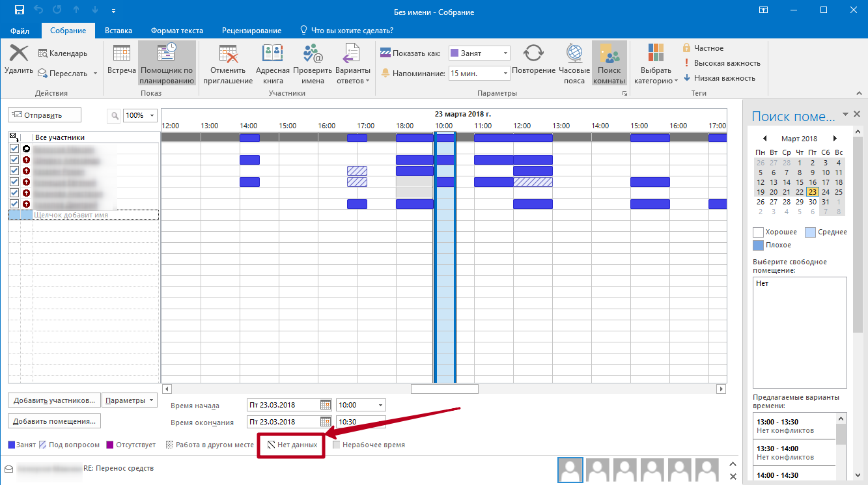868x485 pixels.
Task: Click Добавить помещения button
Action: (54, 421)
